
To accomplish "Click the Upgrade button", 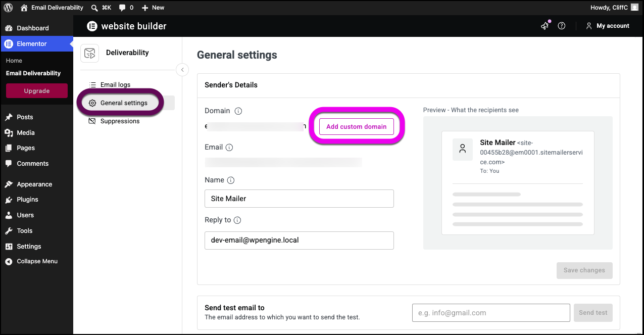I will click(x=37, y=91).
